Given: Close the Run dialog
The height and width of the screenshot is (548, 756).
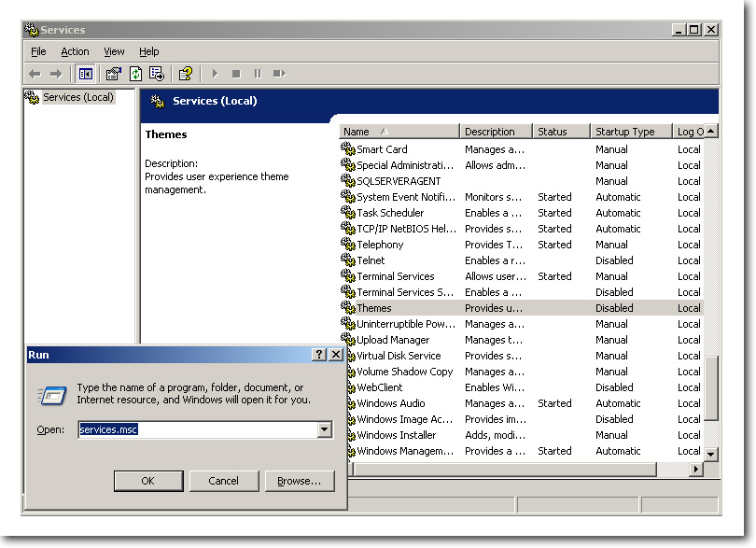Looking at the screenshot, I should (336, 355).
